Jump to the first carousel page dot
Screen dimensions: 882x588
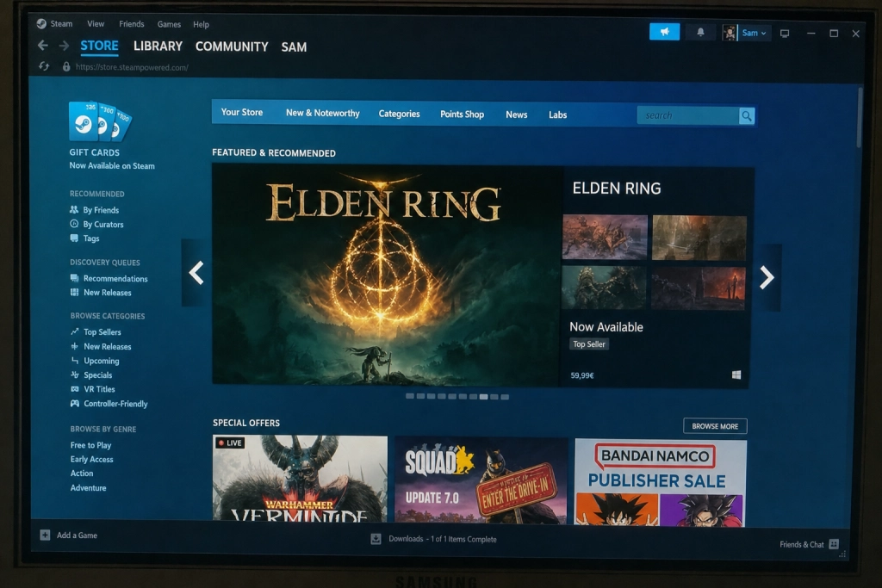pos(409,396)
